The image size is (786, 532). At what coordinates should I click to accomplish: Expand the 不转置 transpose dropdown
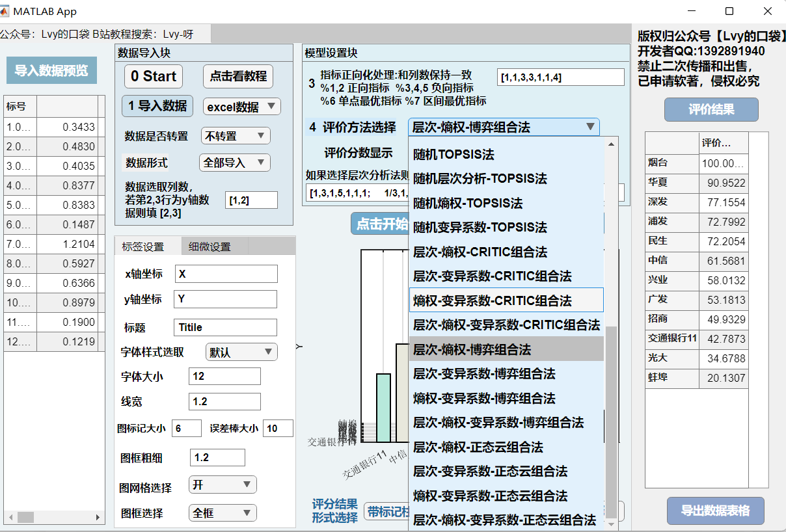click(235, 136)
